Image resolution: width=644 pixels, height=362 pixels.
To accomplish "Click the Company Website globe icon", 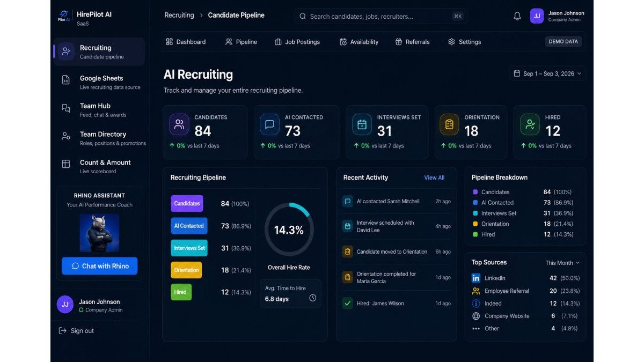I will [x=476, y=316].
